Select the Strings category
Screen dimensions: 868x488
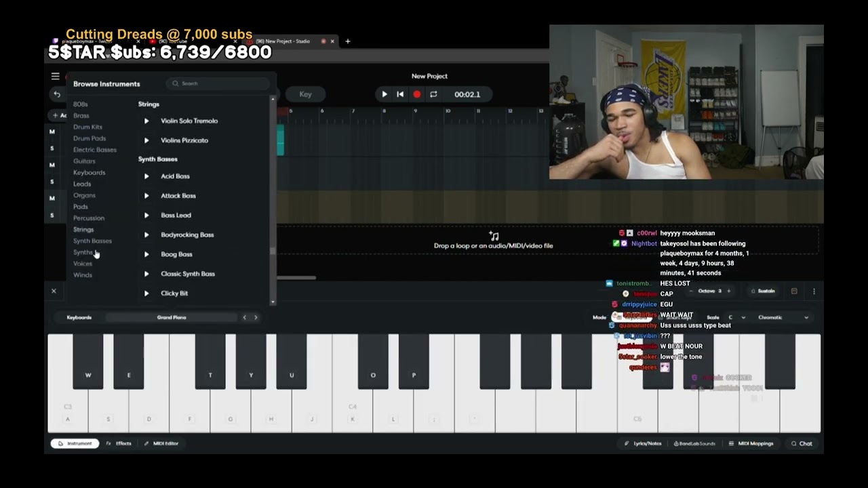coord(83,230)
